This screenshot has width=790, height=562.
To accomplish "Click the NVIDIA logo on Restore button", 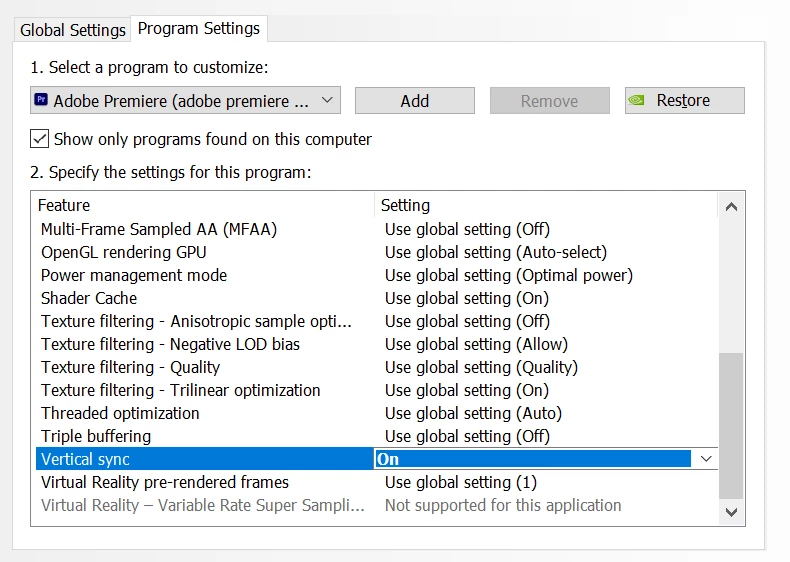I will [x=637, y=100].
